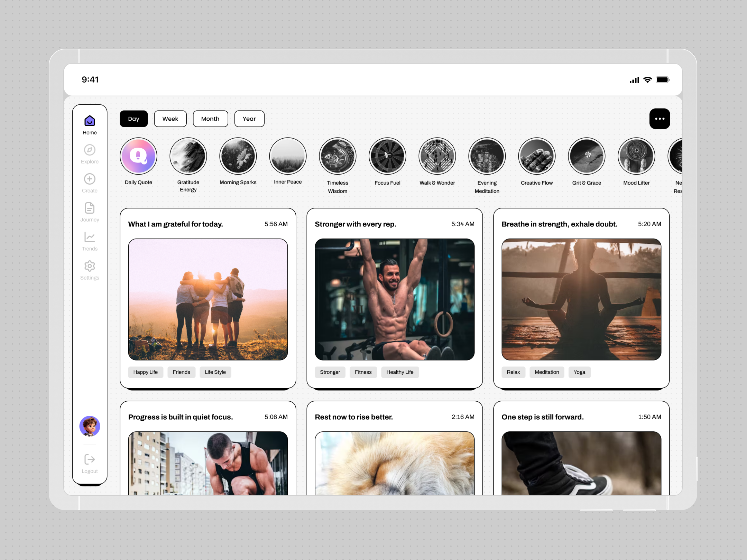Click the Create plus icon
The width and height of the screenshot is (747, 560).
(90, 179)
